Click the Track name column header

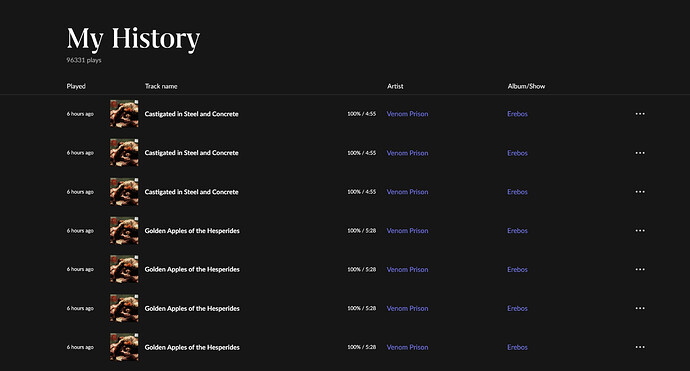(161, 86)
